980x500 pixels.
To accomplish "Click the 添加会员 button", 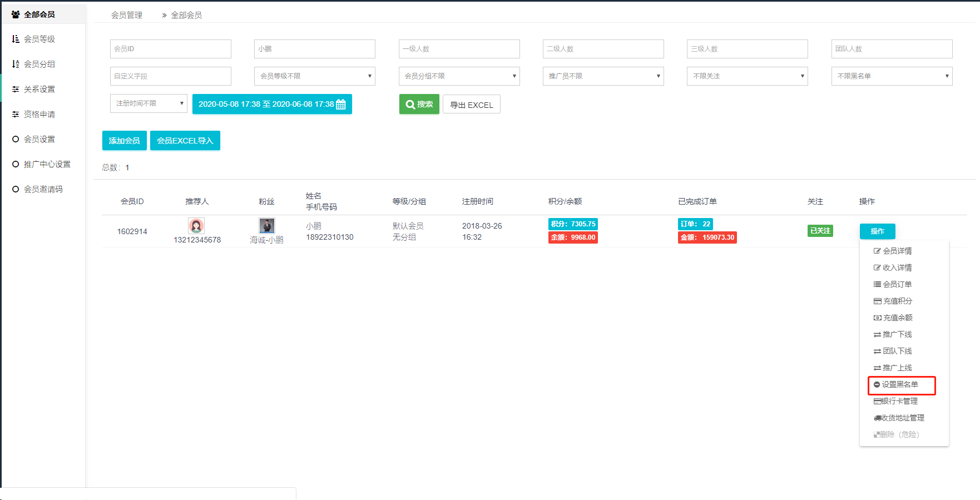I will point(125,141).
